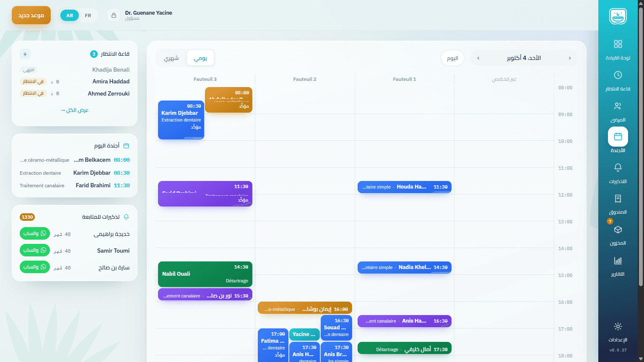This screenshot has width=644, height=362.
Task: Click the app logo atop the sidebar
Action: [618, 16]
